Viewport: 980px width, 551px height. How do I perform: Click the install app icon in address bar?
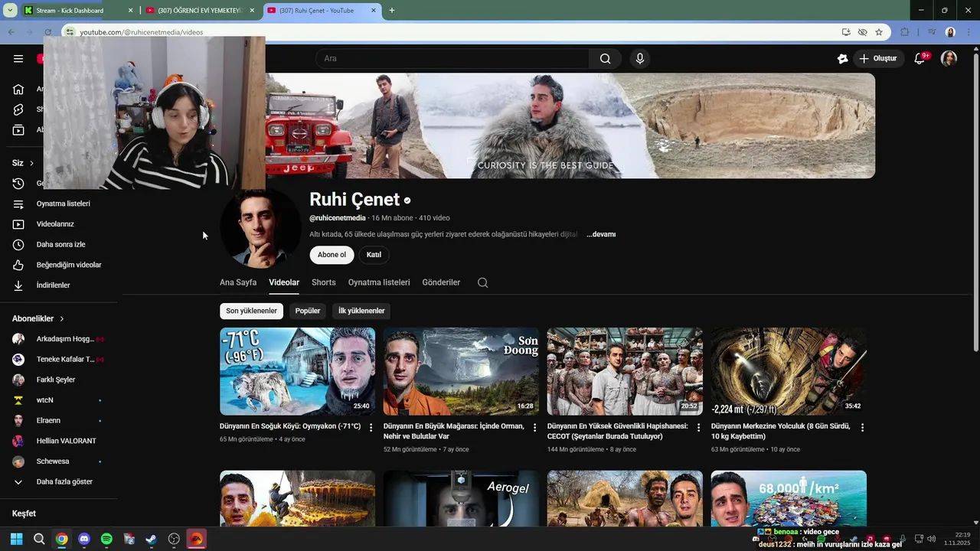pyautogui.click(x=845, y=32)
